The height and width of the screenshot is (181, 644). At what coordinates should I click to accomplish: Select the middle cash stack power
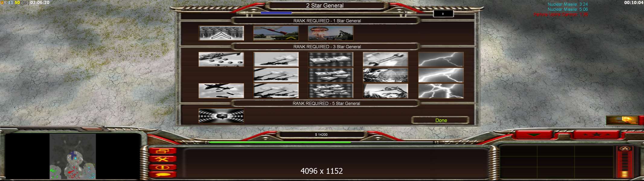[x=331, y=75]
